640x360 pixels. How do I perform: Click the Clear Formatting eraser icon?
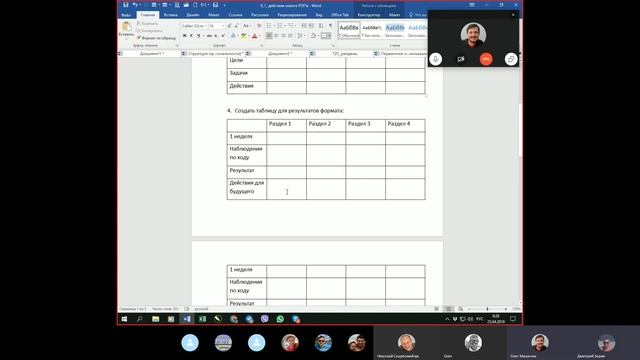point(259,26)
